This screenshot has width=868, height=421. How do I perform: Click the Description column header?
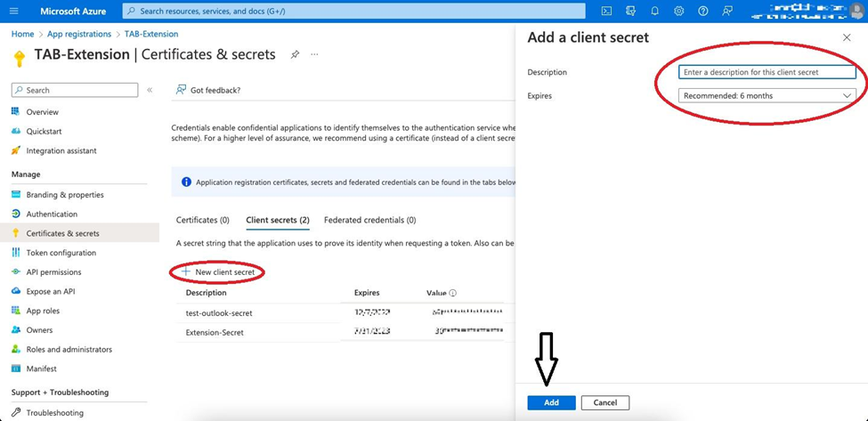(206, 293)
